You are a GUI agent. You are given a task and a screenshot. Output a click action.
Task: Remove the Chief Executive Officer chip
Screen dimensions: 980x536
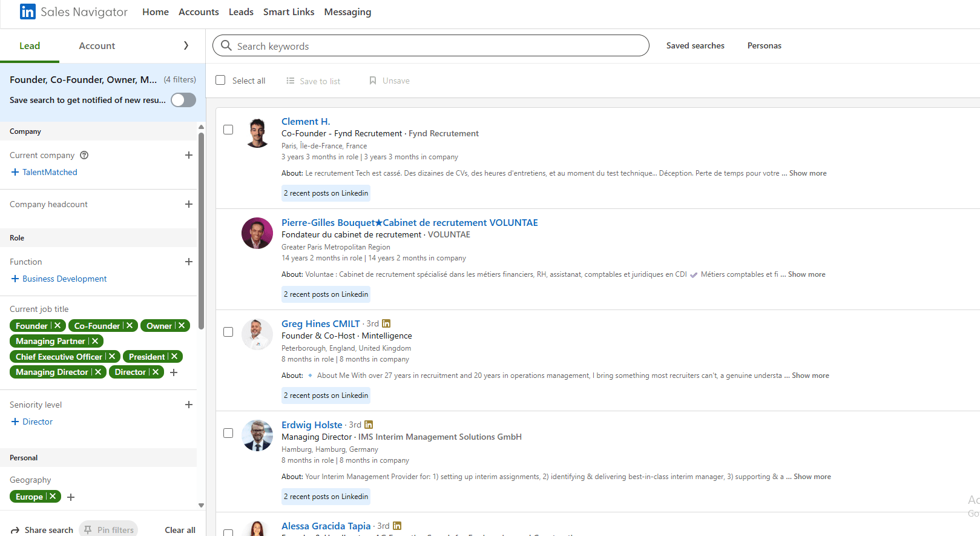112,356
